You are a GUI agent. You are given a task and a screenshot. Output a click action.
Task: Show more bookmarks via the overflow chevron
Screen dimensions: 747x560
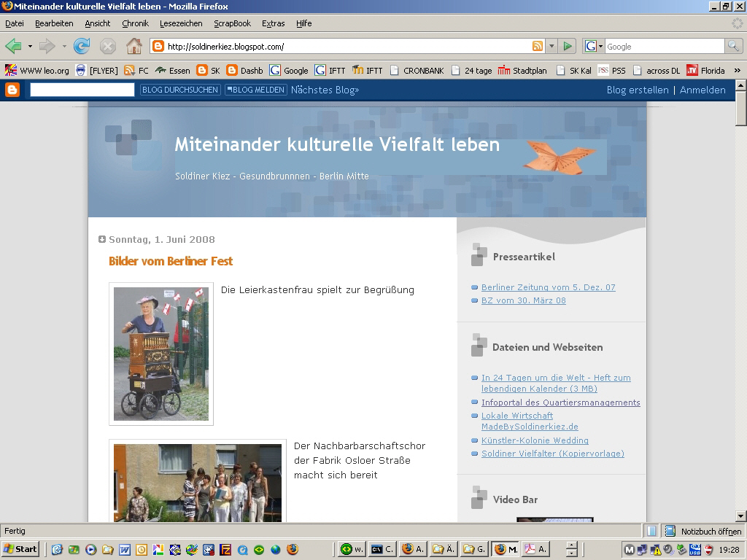click(x=737, y=71)
